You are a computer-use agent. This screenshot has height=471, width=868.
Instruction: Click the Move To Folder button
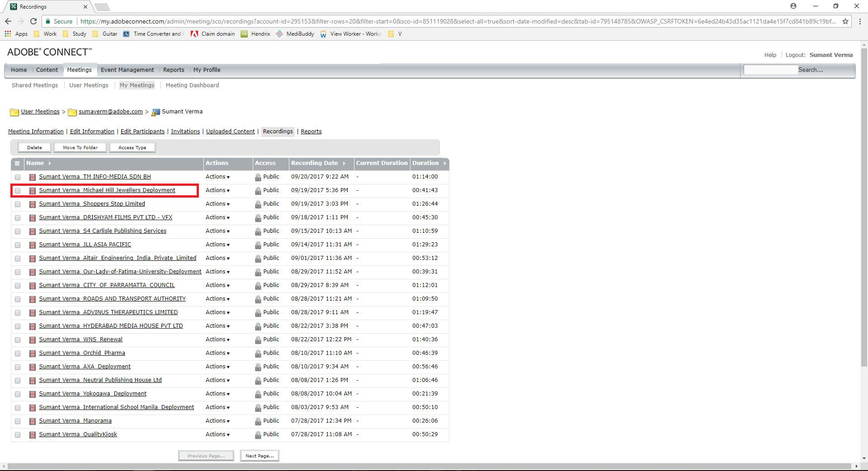point(80,148)
